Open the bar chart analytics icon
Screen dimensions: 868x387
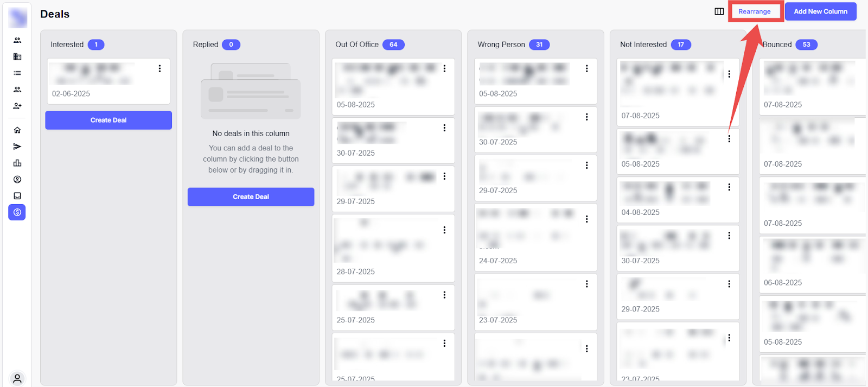[x=17, y=163]
